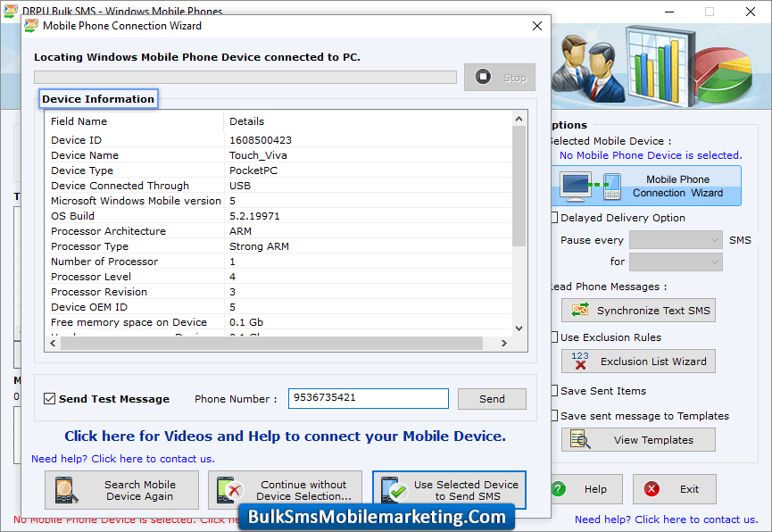
Task: Click Search Mobile Device Again button label
Action: point(140,491)
